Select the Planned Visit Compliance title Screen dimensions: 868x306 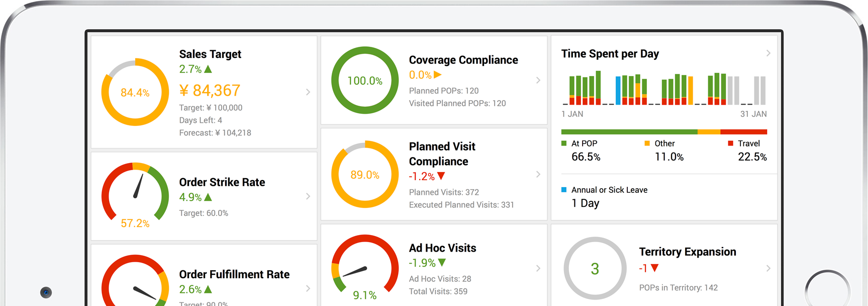(x=442, y=154)
